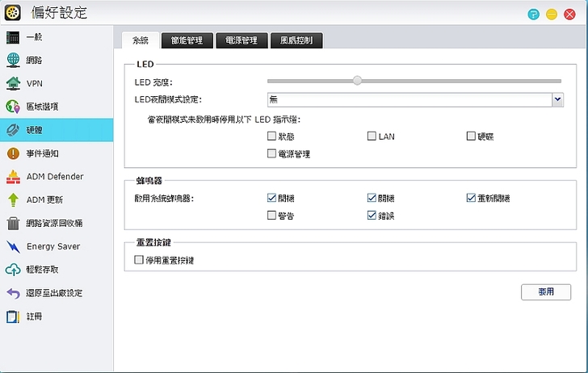The width and height of the screenshot is (588, 373).
Task: Click the 輕鬆存取 cloud icon
Action: click(x=13, y=270)
